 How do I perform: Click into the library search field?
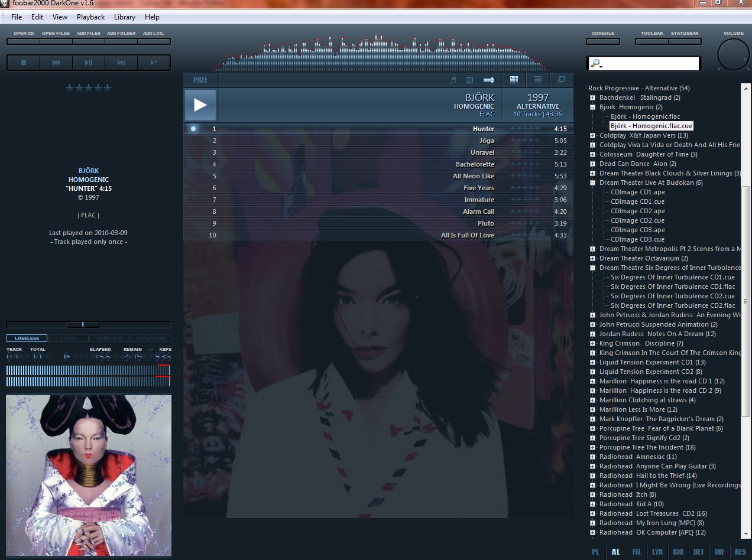click(x=650, y=64)
